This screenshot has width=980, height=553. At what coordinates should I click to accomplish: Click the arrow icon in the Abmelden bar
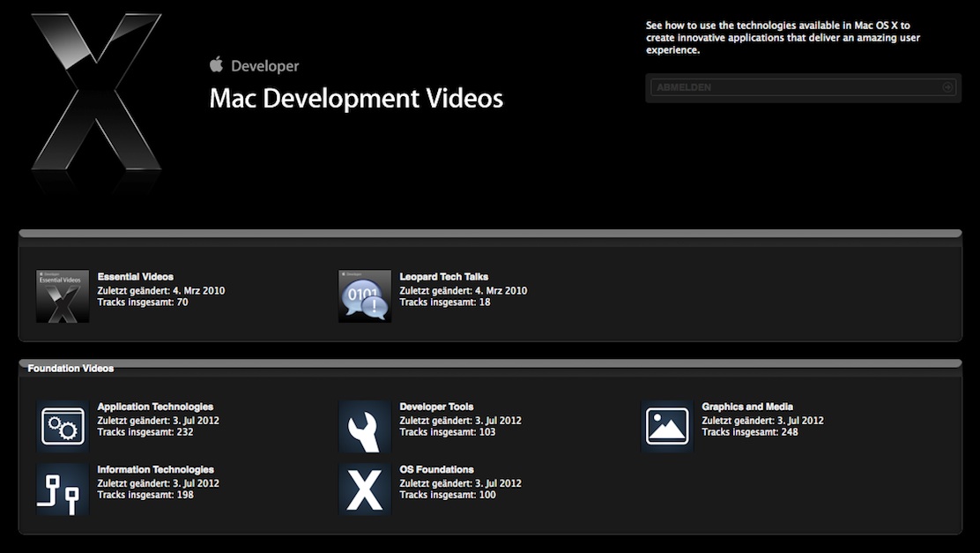947,87
